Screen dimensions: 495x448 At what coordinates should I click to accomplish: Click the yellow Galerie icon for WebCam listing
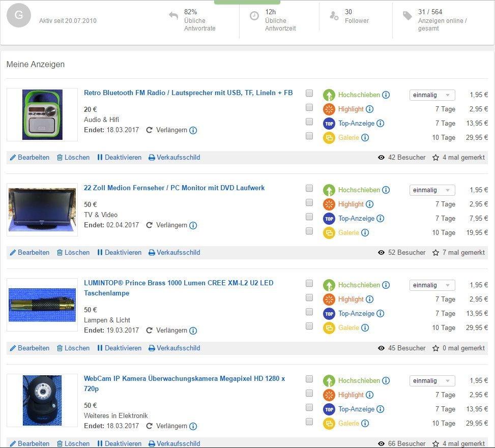329,424
